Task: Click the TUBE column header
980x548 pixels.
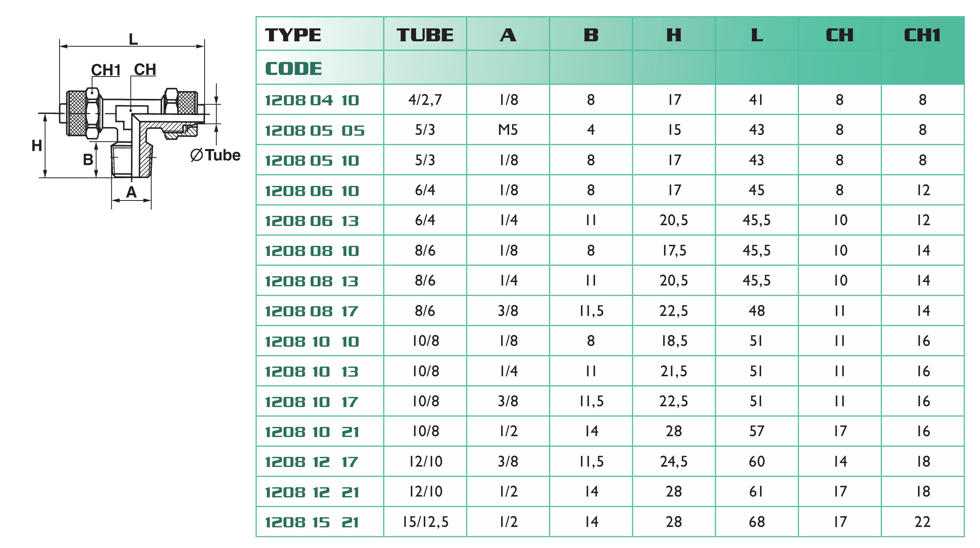Action: [x=425, y=35]
